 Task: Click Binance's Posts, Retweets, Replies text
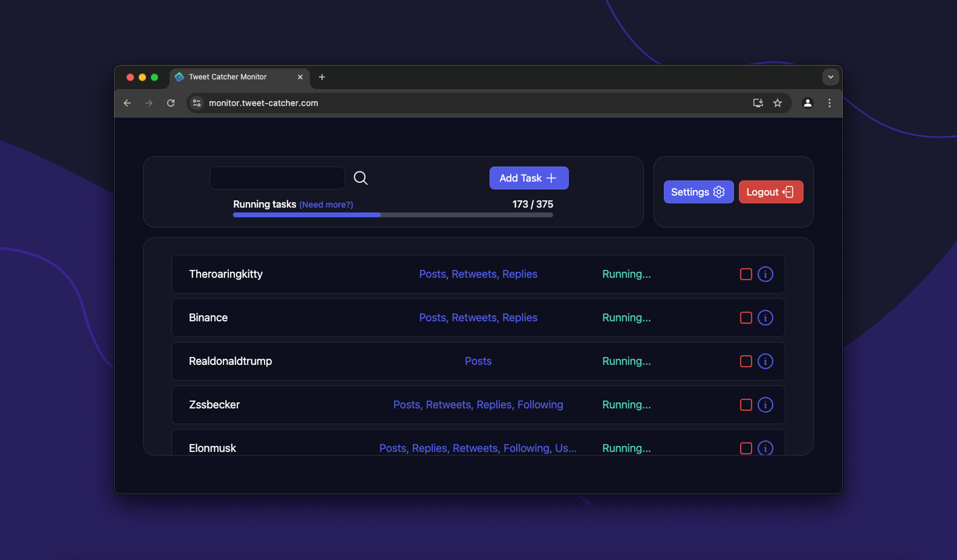pyautogui.click(x=478, y=318)
